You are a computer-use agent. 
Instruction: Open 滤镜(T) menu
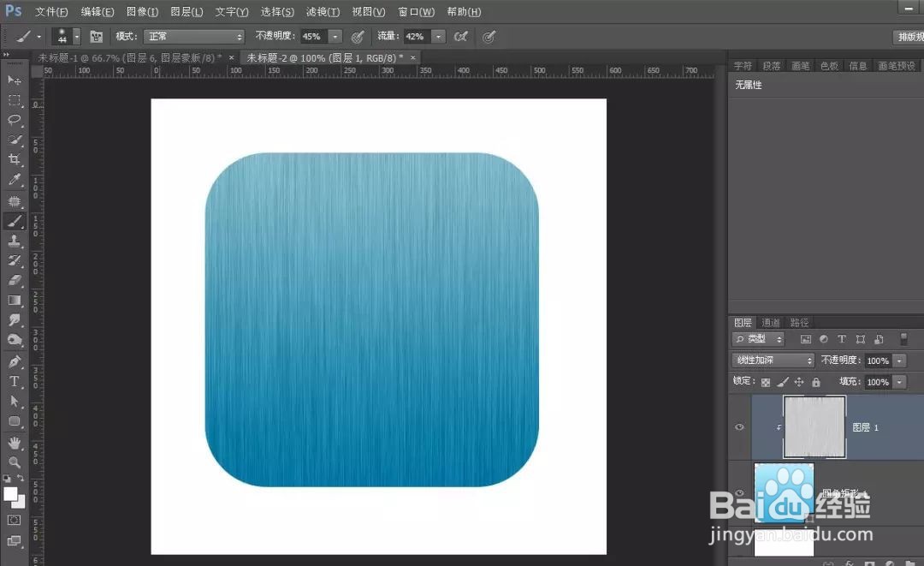pyautogui.click(x=323, y=11)
